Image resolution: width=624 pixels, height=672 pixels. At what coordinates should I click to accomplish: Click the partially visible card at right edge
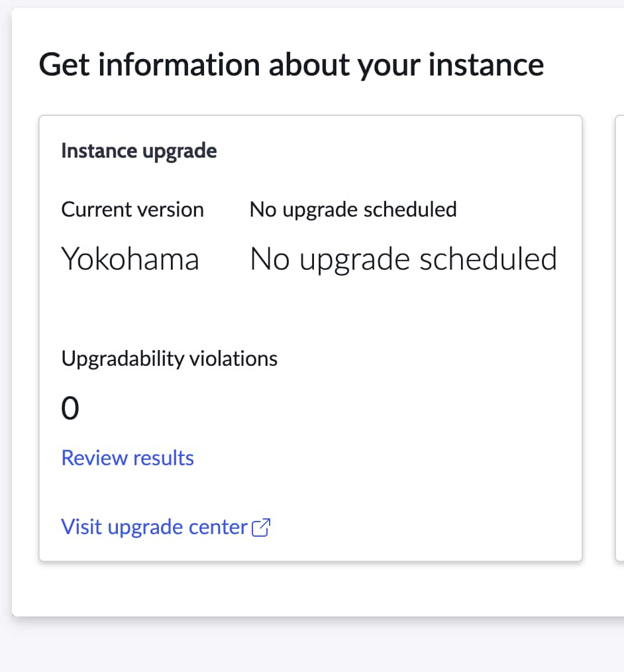point(620,338)
